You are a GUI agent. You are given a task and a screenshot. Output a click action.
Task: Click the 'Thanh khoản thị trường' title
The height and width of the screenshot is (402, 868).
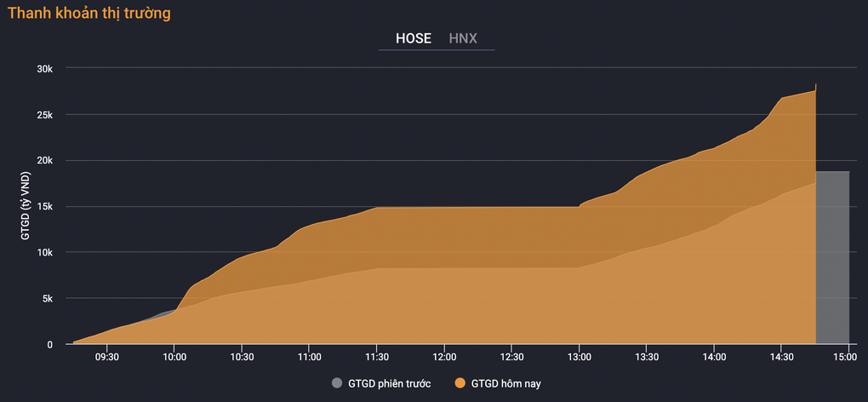pos(89,14)
